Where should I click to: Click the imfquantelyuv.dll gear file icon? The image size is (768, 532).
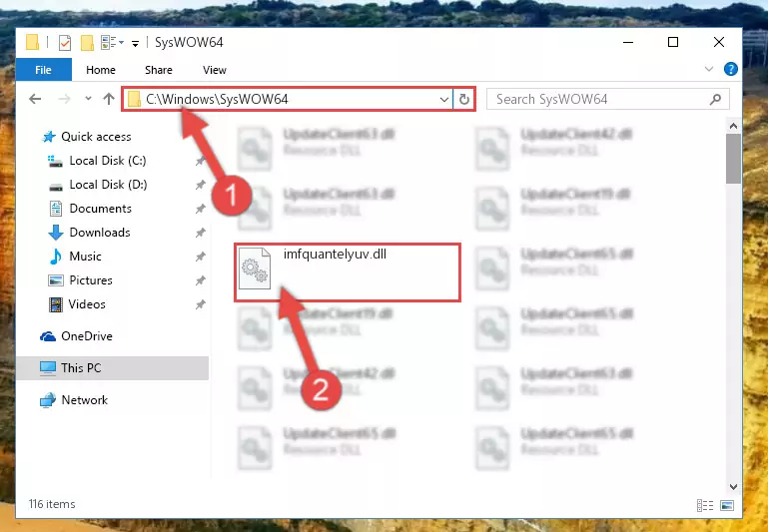click(255, 268)
